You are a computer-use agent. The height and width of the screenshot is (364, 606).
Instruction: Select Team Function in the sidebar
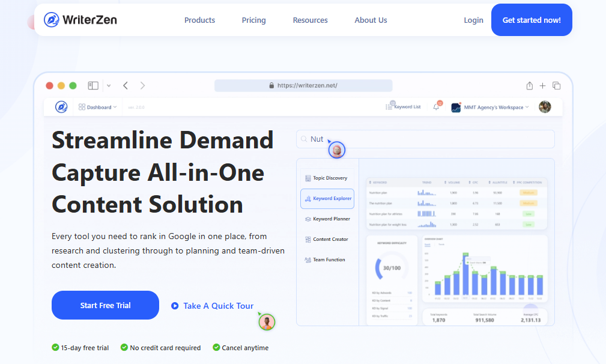point(327,260)
